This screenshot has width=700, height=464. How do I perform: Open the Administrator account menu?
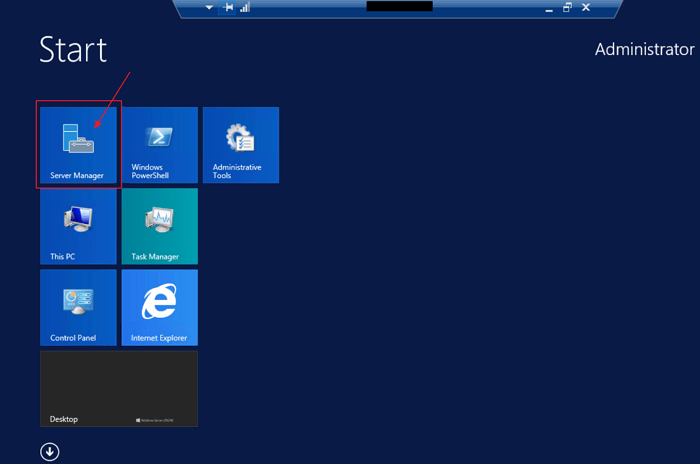[x=644, y=49]
